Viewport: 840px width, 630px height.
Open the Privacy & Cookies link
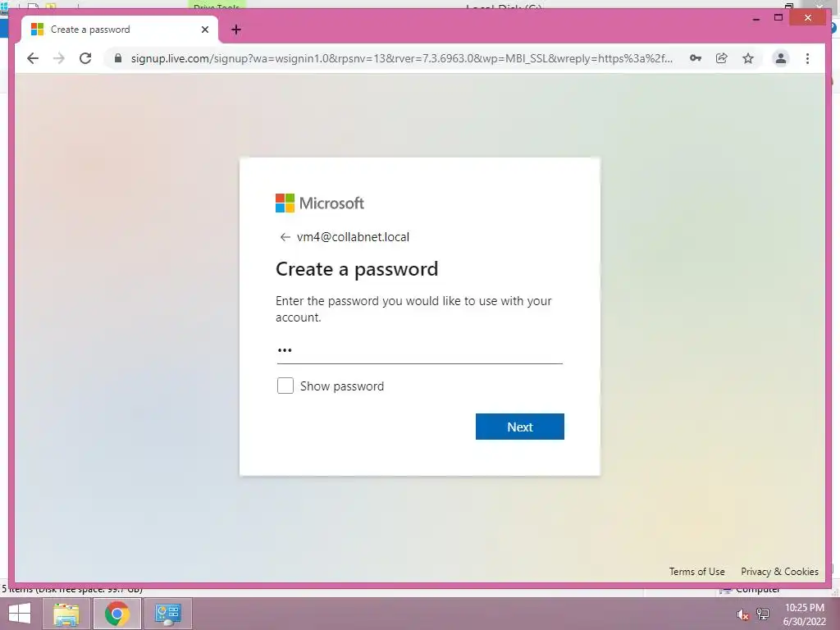[x=779, y=572]
